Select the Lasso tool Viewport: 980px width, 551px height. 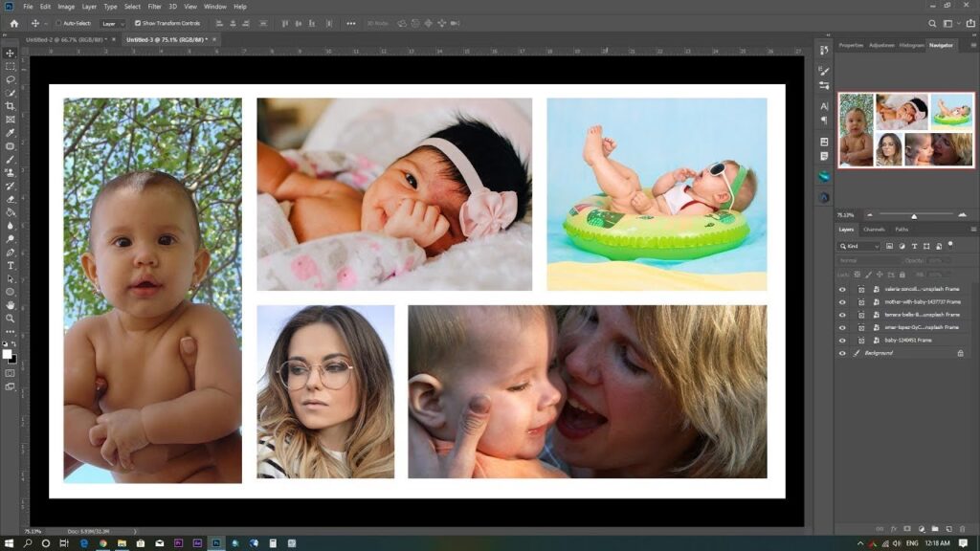coord(11,79)
